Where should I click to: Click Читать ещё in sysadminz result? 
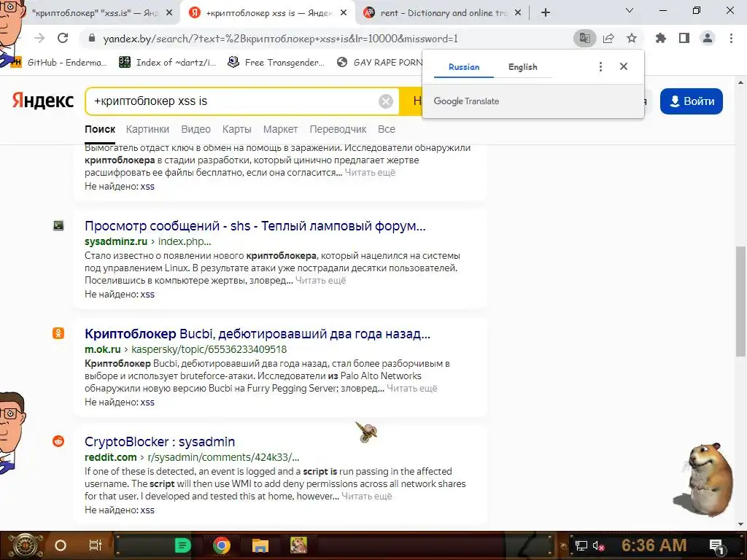[x=321, y=281]
